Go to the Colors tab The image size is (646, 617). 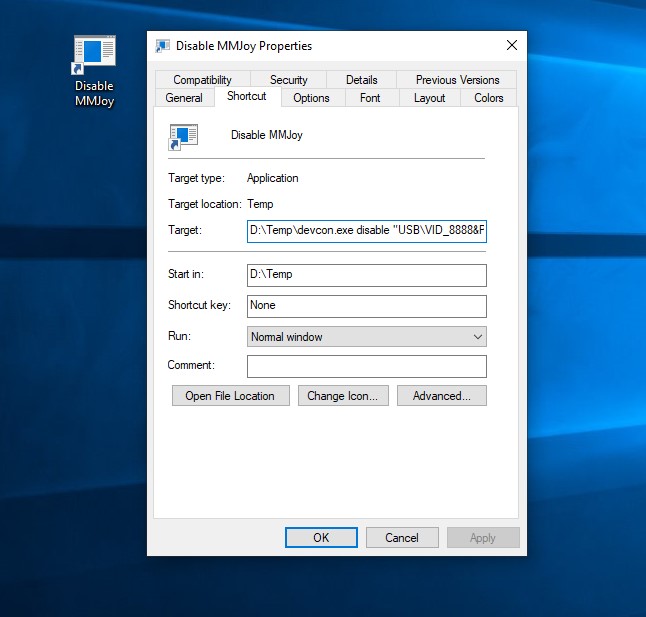[489, 98]
